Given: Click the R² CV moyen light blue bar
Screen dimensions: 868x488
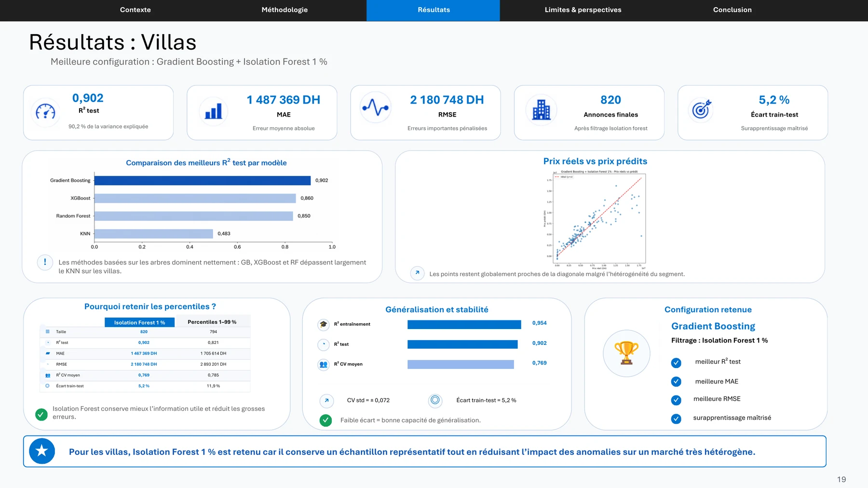Looking at the screenshot, I should [x=461, y=365].
